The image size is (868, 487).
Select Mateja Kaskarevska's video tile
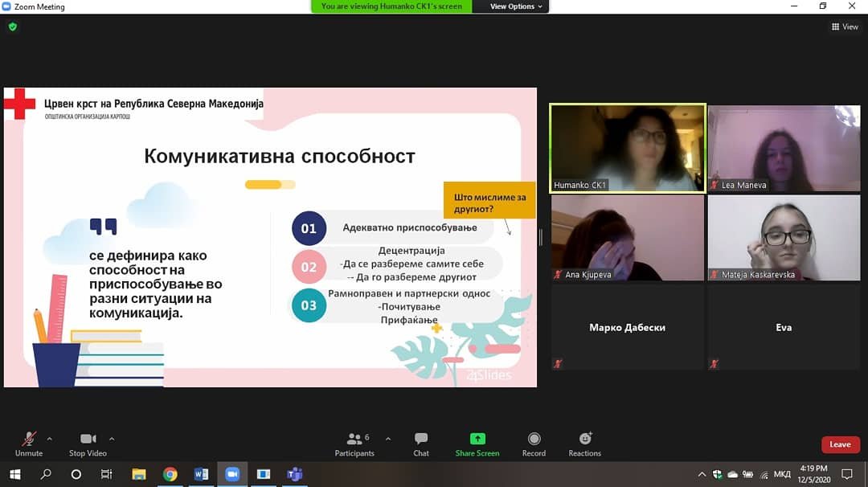784,238
